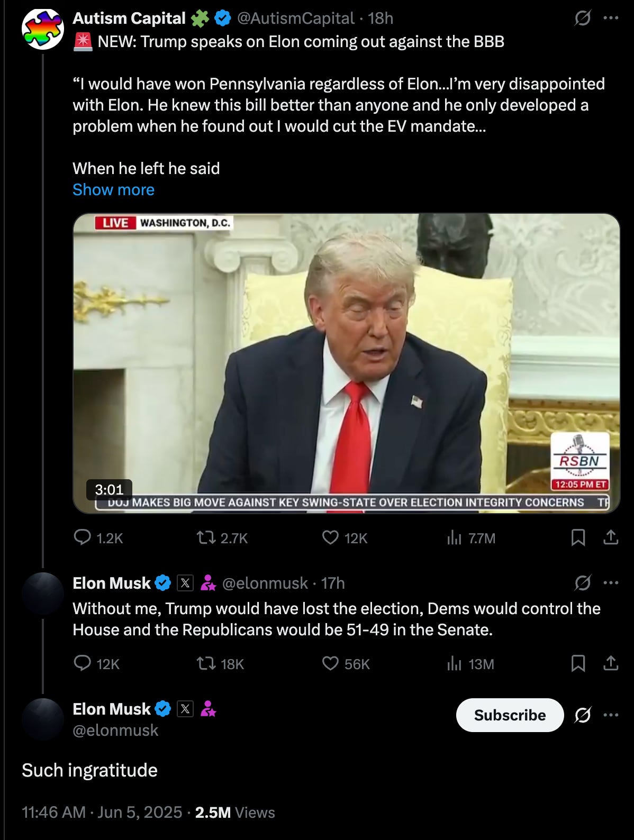Like Autism Capital's post
Image resolution: width=634 pixels, height=840 pixels.
click(x=330, y=538)
